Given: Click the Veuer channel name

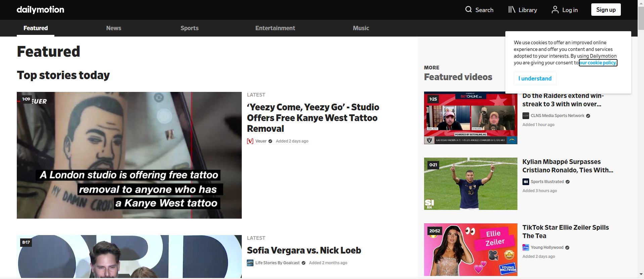Looking at the screenshot, I should [261, 141].
